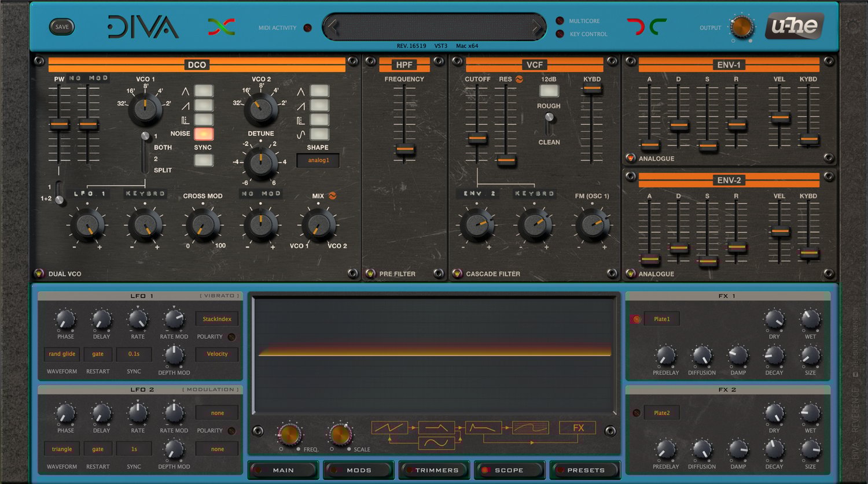868x484 pixels.
Task: Click the u-he logo
Action: (x=794, y=26)
